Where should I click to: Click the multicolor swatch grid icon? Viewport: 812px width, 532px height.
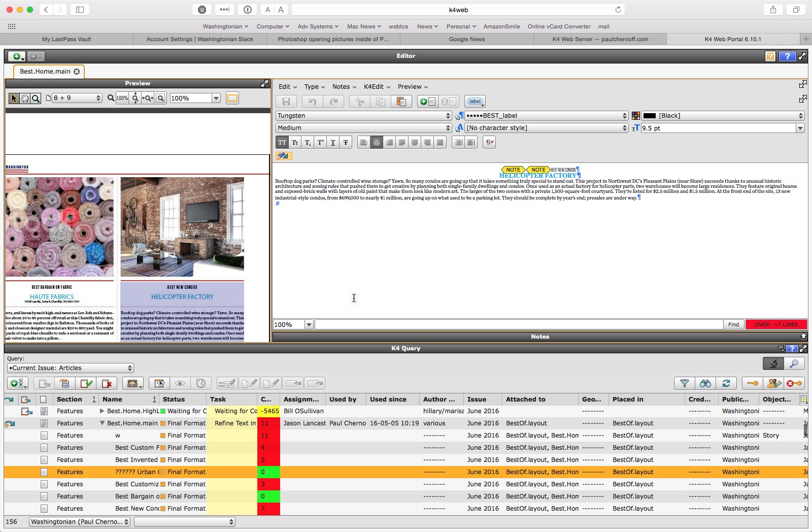pos(635,116)
